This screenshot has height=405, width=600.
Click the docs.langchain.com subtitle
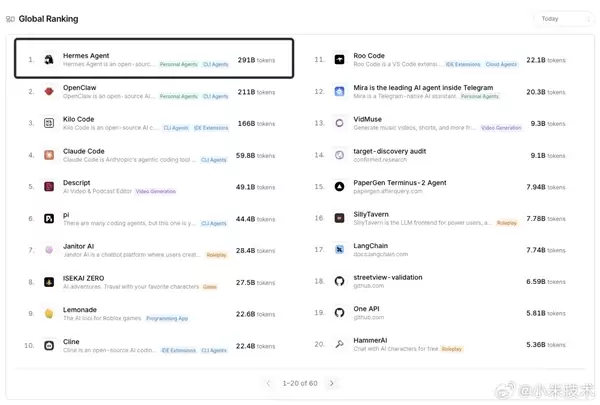point(381,254)
